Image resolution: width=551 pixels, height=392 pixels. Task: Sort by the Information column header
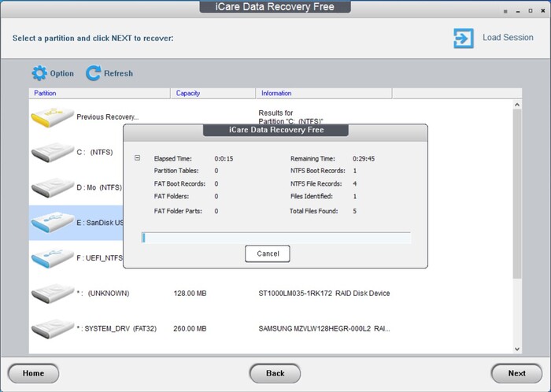pyautogui.click(x=324, y=93)
